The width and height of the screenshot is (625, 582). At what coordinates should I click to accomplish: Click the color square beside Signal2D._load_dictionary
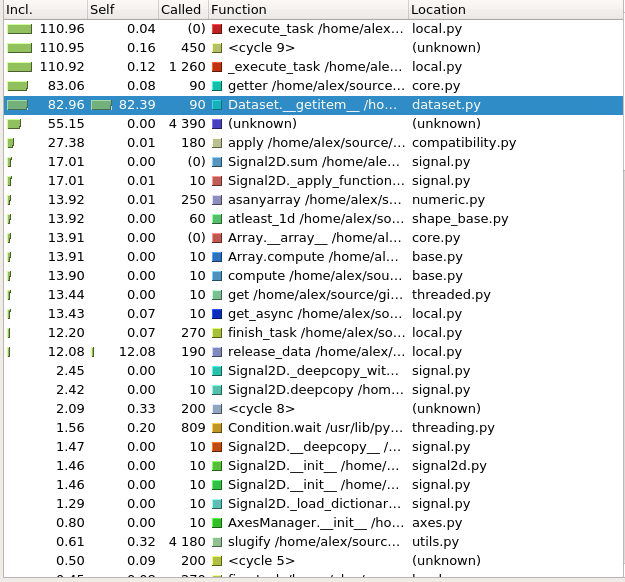pos(217,504)
